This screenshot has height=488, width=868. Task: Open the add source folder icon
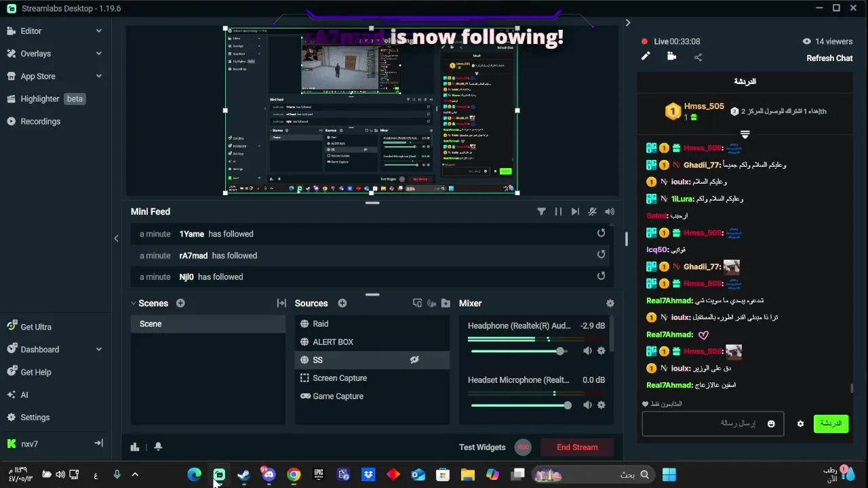click(x=446, y=304)
